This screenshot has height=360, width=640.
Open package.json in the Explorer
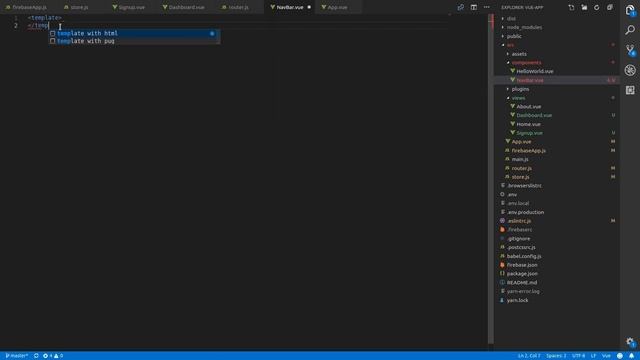tap(522, 274)
